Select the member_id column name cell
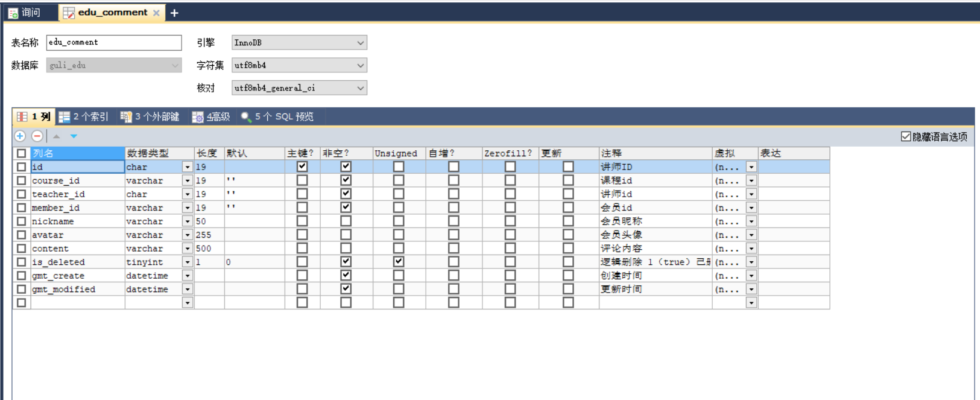 tap(77, 208)
